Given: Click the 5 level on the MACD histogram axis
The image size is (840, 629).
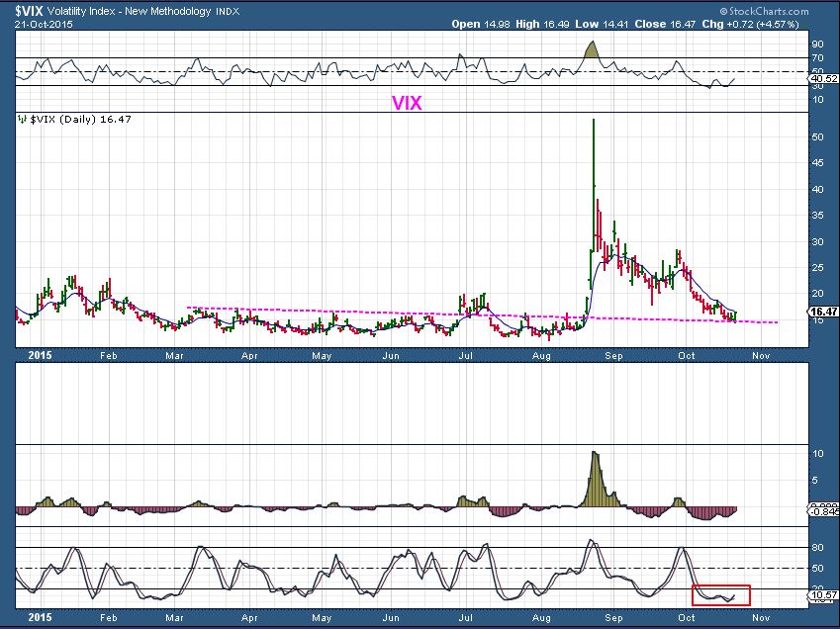Looking at the screenshot, I should [815, 481].
